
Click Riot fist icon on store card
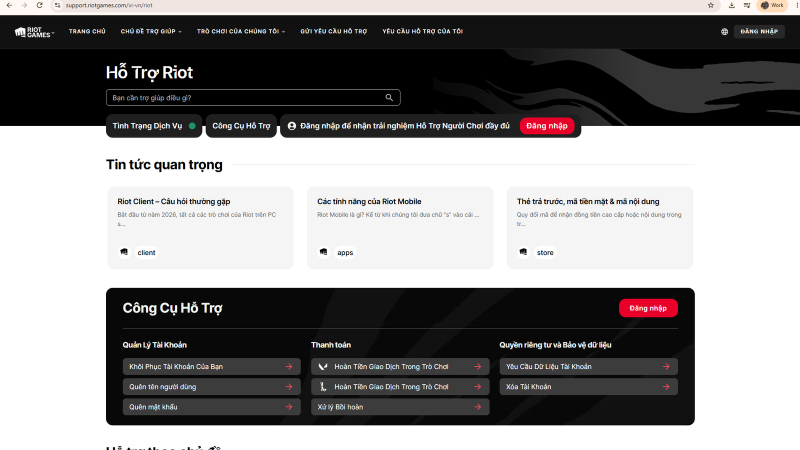523,252
